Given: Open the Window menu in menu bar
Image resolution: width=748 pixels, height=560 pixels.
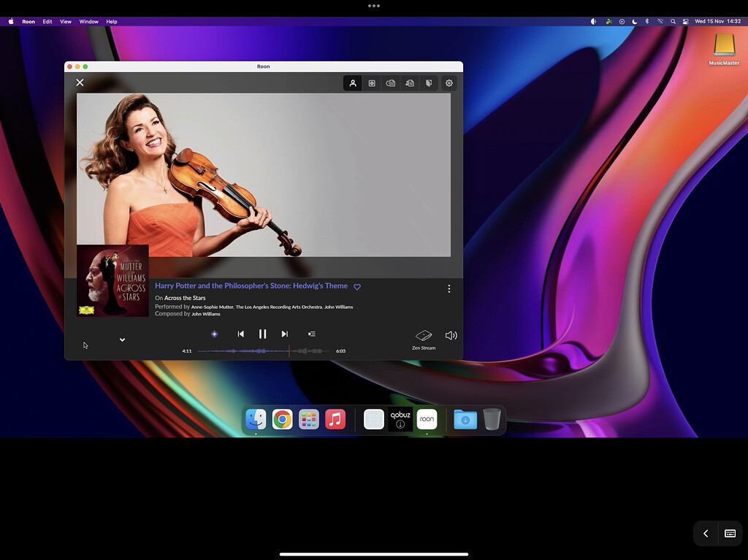Looking at the screenshot, I should [x=88, y=21].
